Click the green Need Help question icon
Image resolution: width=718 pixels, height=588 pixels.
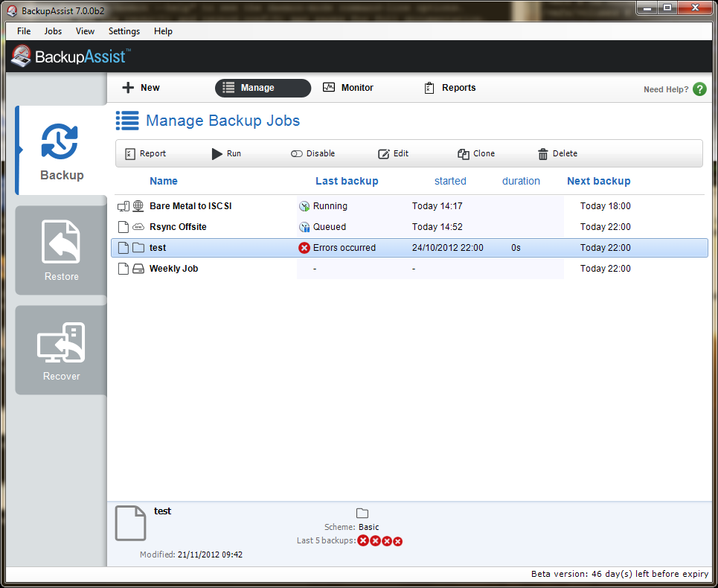point(699,89)
